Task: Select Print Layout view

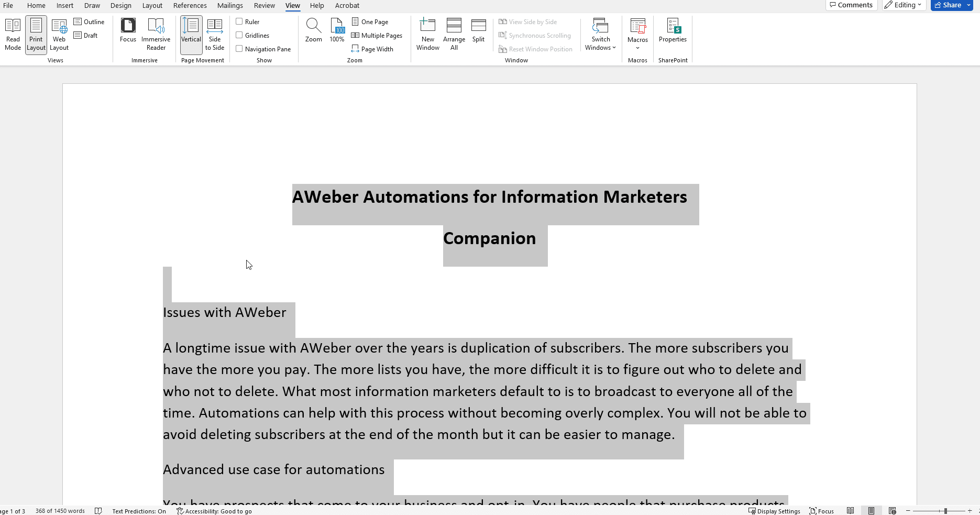Action: tap(36, 35)
